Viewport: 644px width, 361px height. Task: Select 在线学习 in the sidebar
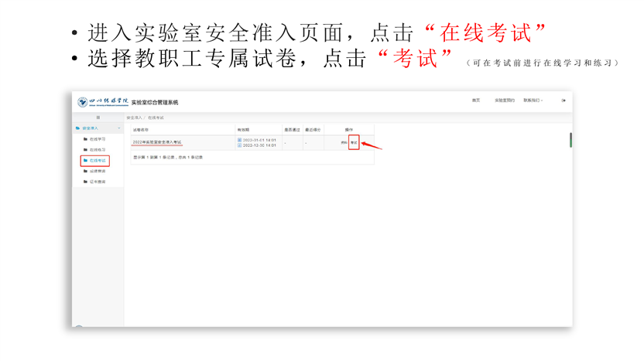(98, 139)
